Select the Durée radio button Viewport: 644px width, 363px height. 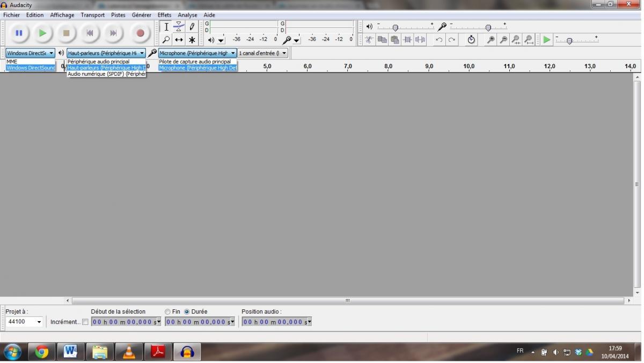coord(187,312)
